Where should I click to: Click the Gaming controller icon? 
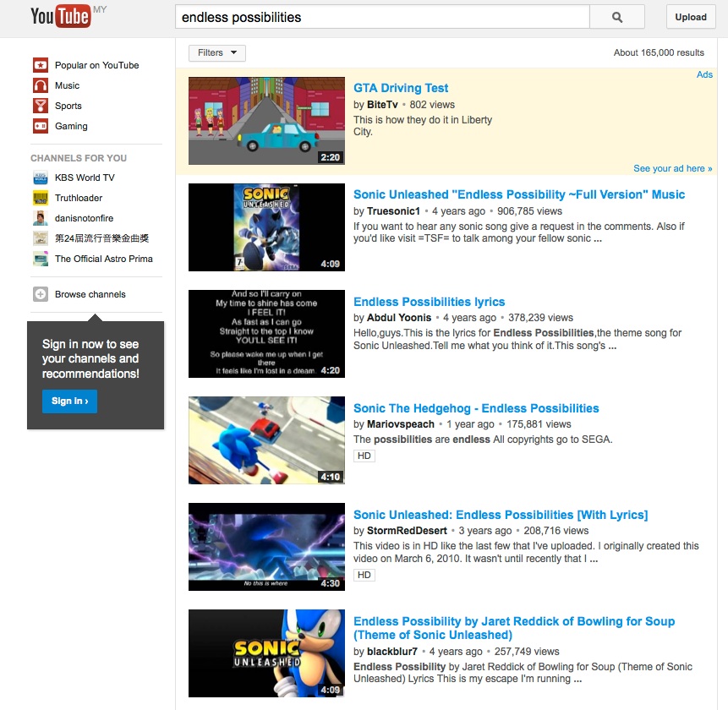pyautogui.click(x=40, y=126)
